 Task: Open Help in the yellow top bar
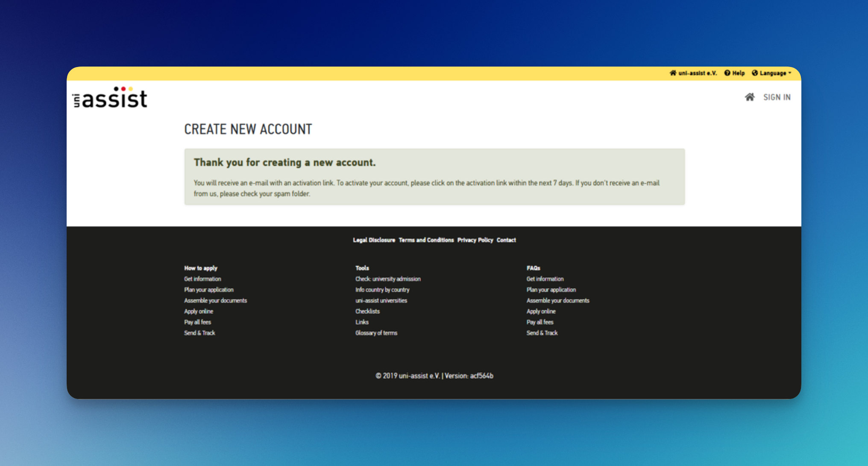pyautogui.click(x=734, y=73)
